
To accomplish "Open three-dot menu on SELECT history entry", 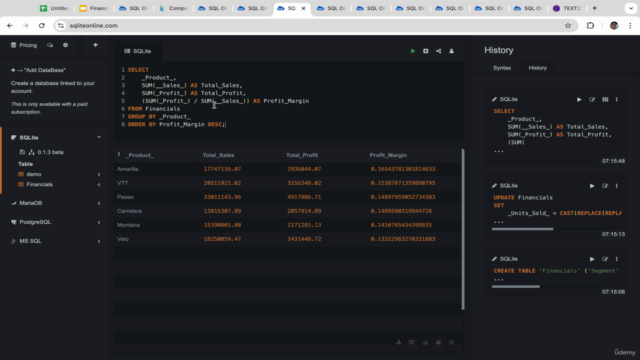I will (617, 99).
